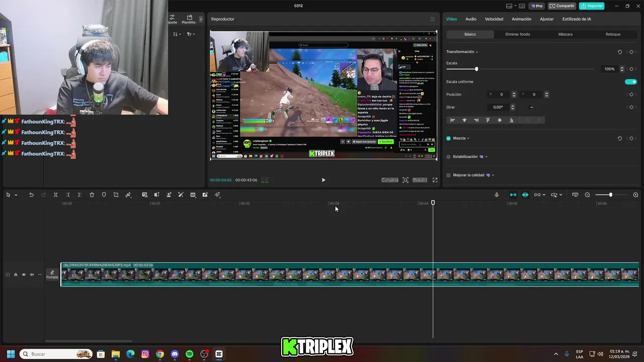644x362 pixels.
Task: Open the Ajustar tab
Action: pyautogui.click(x=547, y=19)
